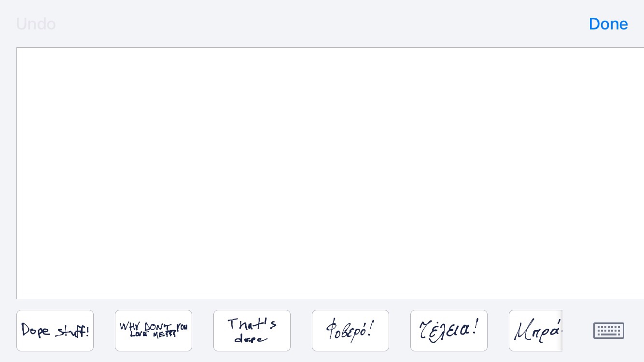Tap Done to finish the handwritten message
Image resolution: width=644 pixels, height=362 pixels.
tap(608, 24)
